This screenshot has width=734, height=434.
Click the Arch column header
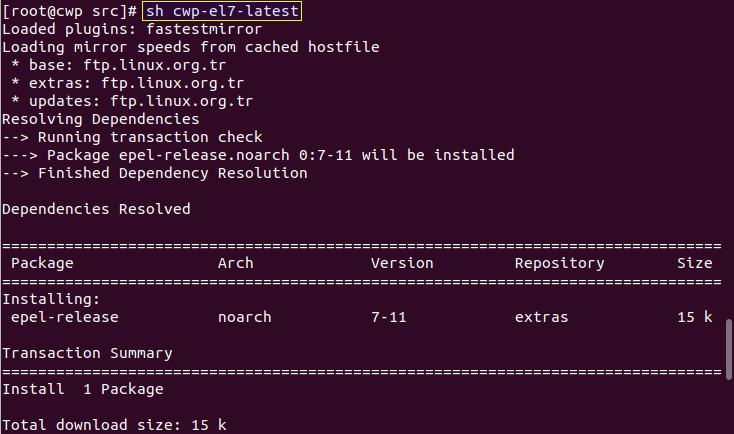(235, 263)
